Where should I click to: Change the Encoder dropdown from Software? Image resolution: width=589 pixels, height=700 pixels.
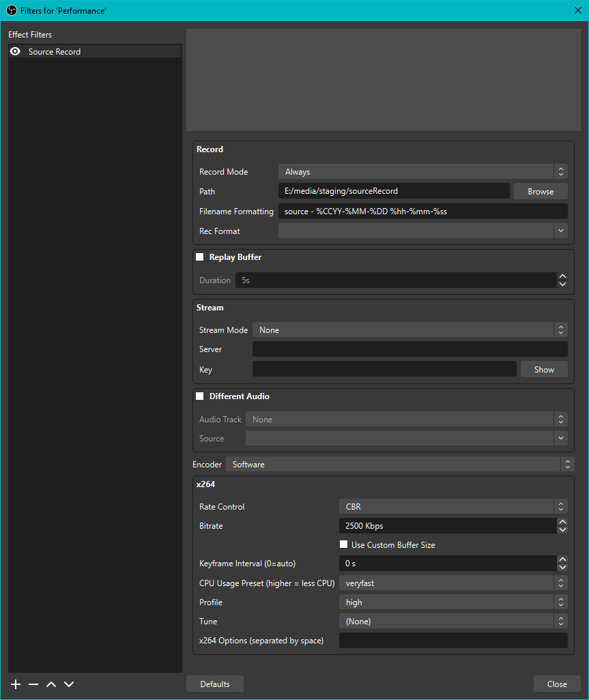click(x=401, y=464)
